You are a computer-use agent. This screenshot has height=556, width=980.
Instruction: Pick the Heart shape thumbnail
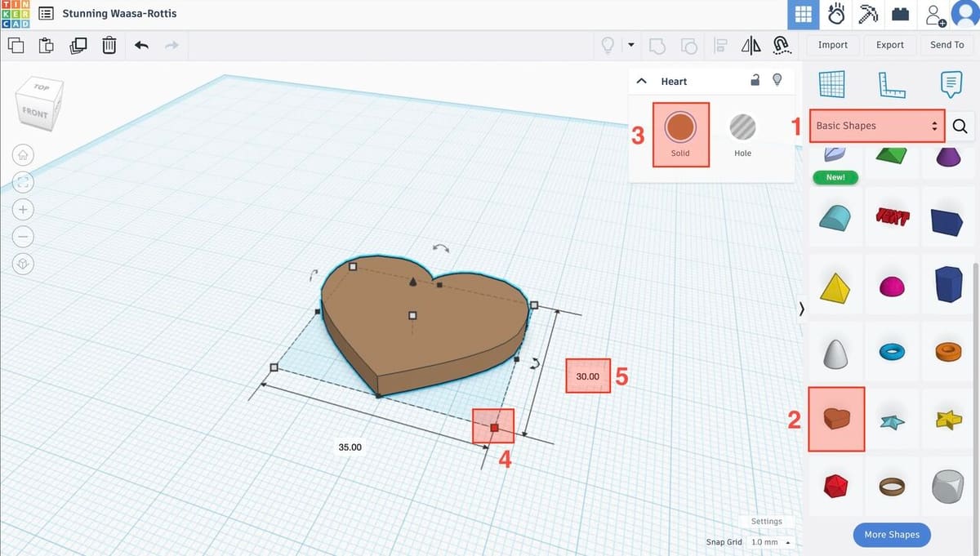pyautogui.click(x=835, y=420)
